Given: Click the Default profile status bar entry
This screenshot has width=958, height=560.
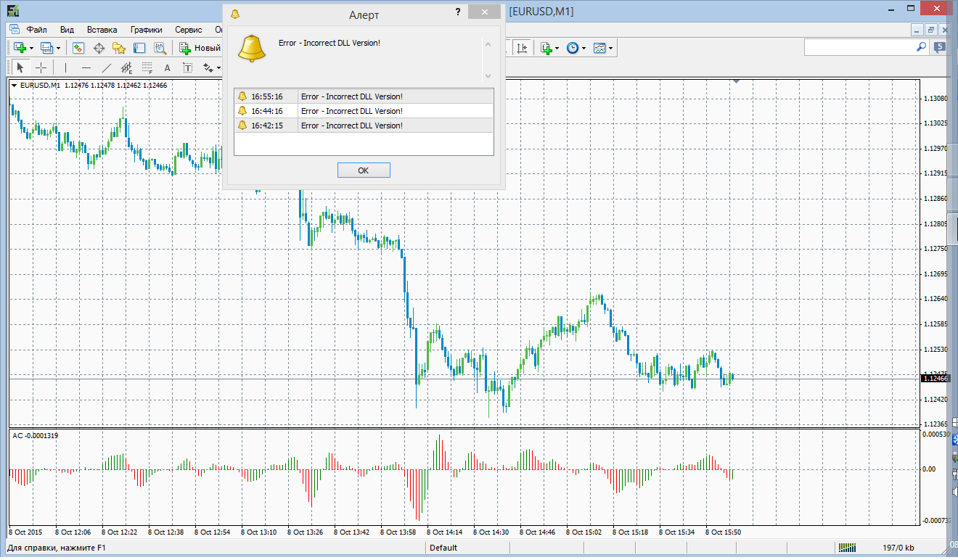Looking at the screenshot, I should click(x=443, y=548).
